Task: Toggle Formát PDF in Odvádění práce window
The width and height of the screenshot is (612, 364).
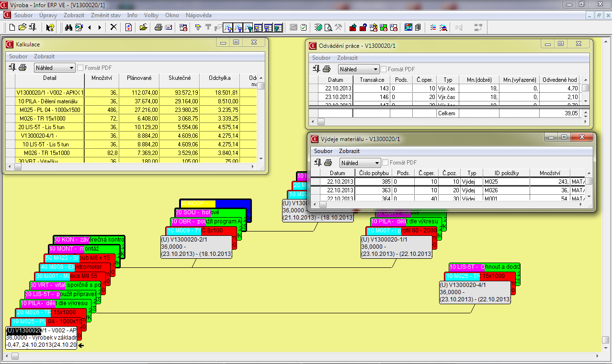Action: click(x=384, y=69)
